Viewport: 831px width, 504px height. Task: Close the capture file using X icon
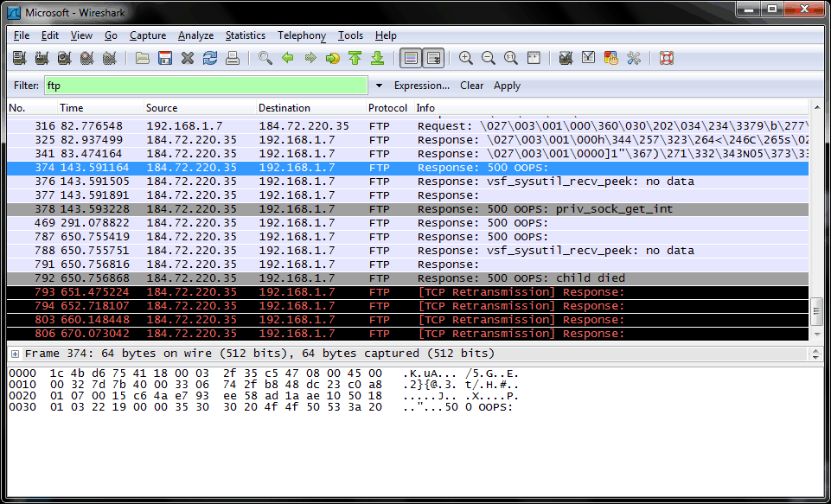pos(187,58)
